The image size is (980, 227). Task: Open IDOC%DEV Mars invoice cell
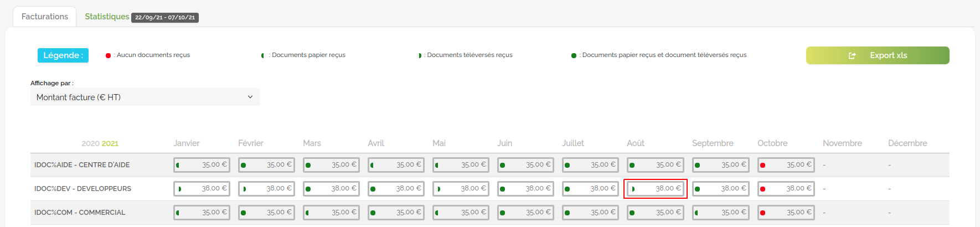click(x=331, y=189)
